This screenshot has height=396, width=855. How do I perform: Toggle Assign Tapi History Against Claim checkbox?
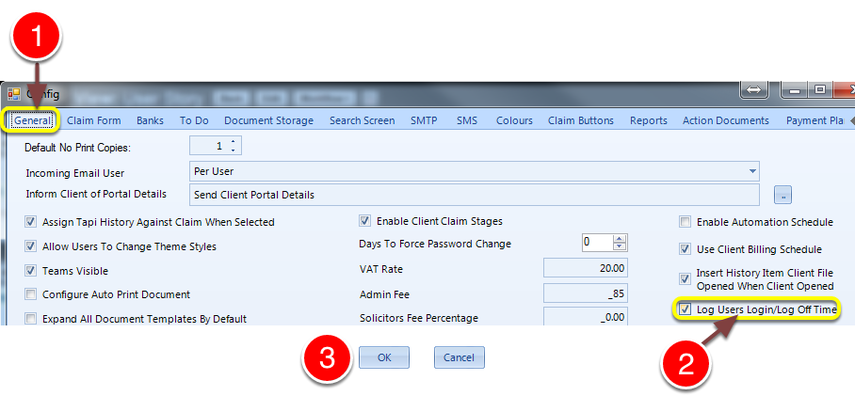click(31, 222)
